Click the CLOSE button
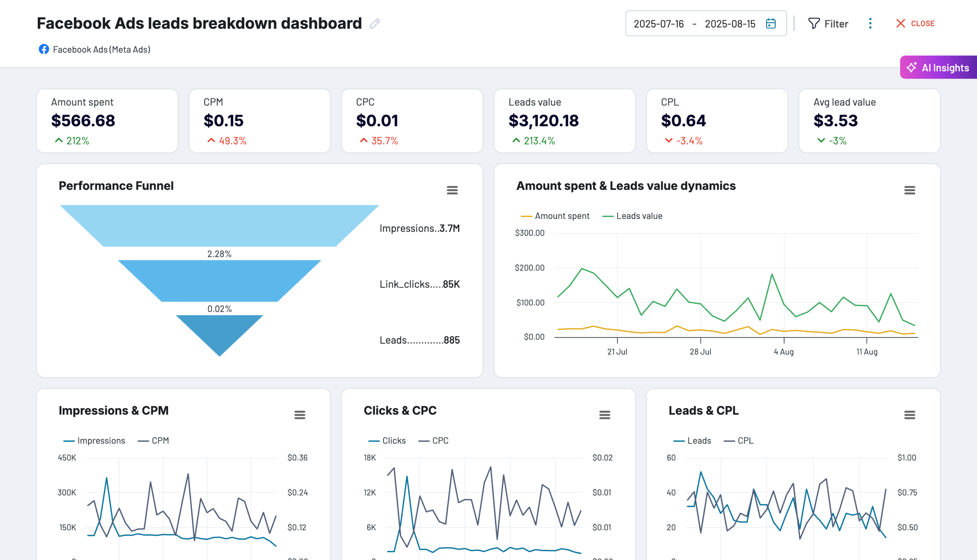This screenshot has height=560, width=977. click(915, 24)
